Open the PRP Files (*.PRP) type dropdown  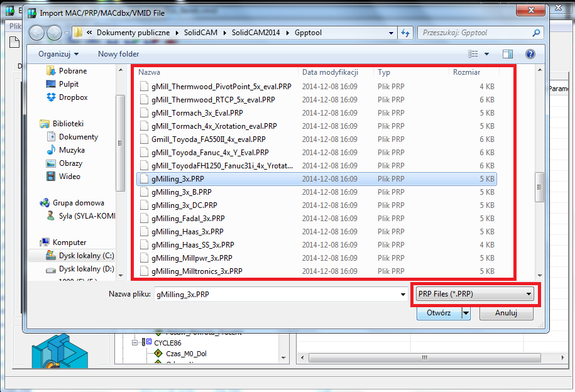tap(475, 294)
